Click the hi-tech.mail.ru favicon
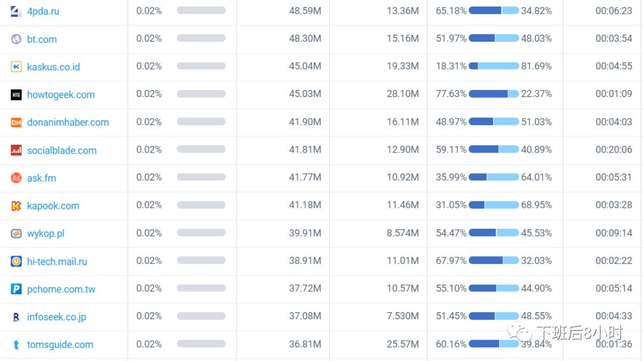 [16, 261]
